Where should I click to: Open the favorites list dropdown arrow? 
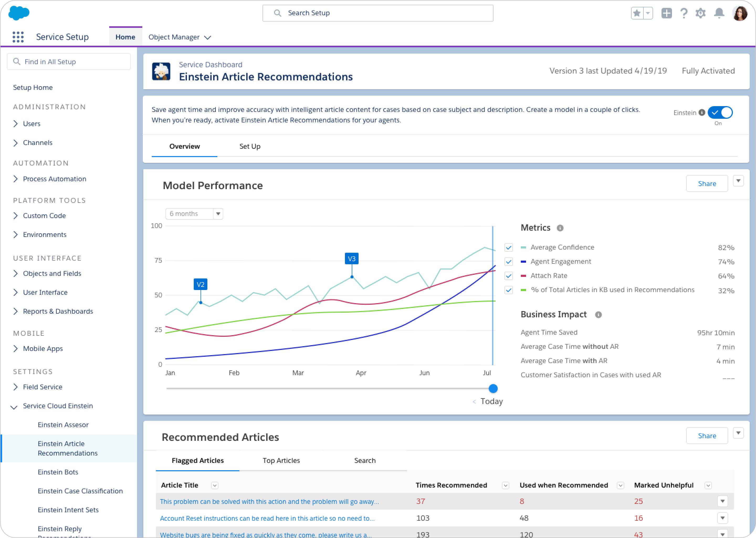[648, 13]
